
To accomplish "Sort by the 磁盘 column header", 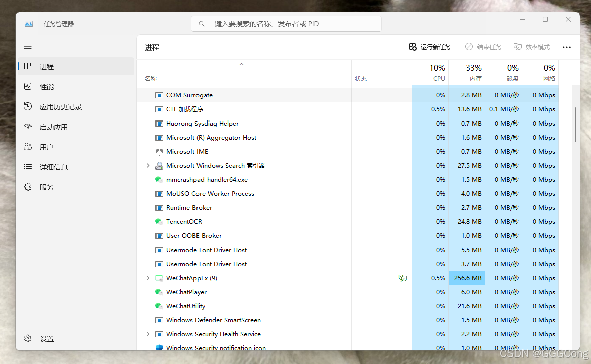I will tap(503, 72).
